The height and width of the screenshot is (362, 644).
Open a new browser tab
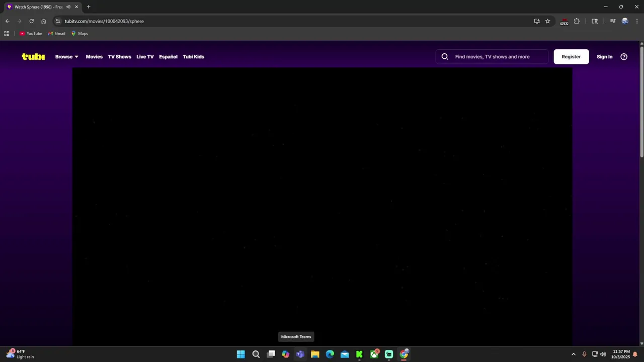point(89,7)
